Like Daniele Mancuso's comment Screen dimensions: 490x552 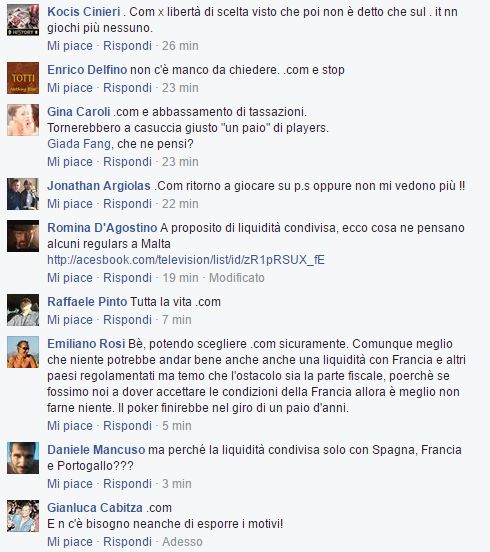(x=70, y=484)
